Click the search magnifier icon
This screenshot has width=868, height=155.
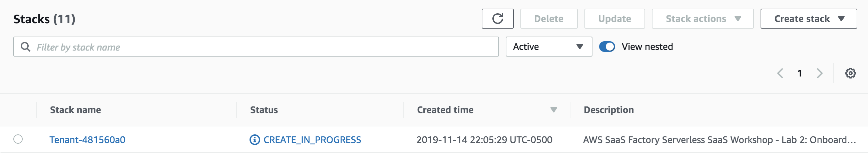[x=26, y=47]
